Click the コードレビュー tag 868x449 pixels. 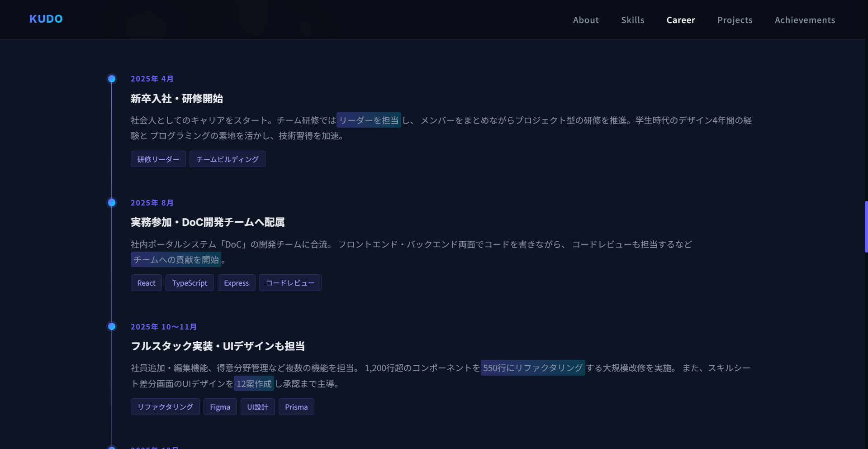290,283
